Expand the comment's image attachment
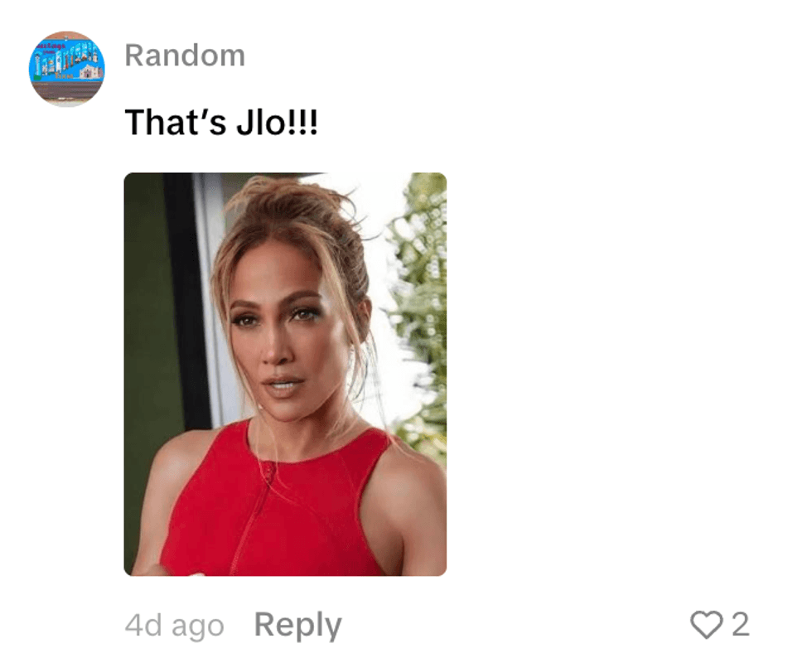Viewport: 812px width, 658px height. click(x=285, y=374)
